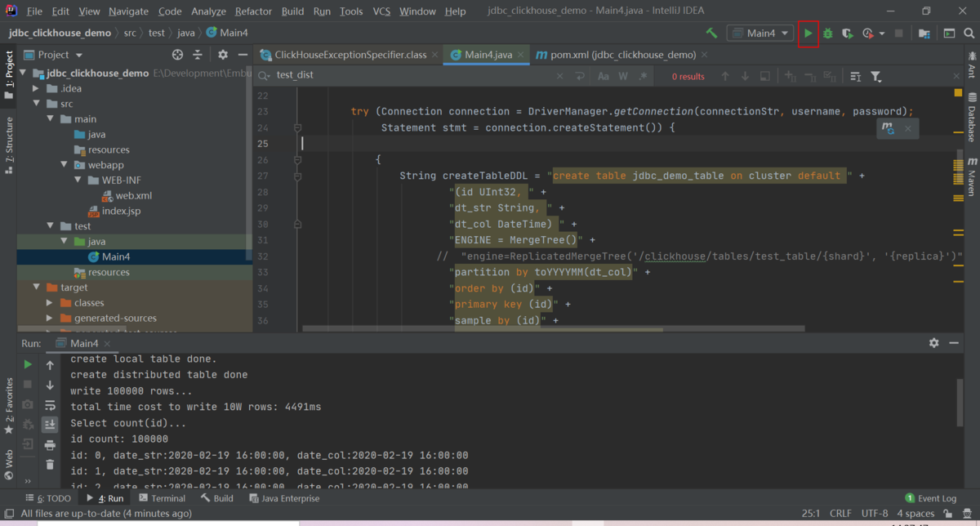Toggle Regex search option
The image size is (980, 526).
click(643, 76)
